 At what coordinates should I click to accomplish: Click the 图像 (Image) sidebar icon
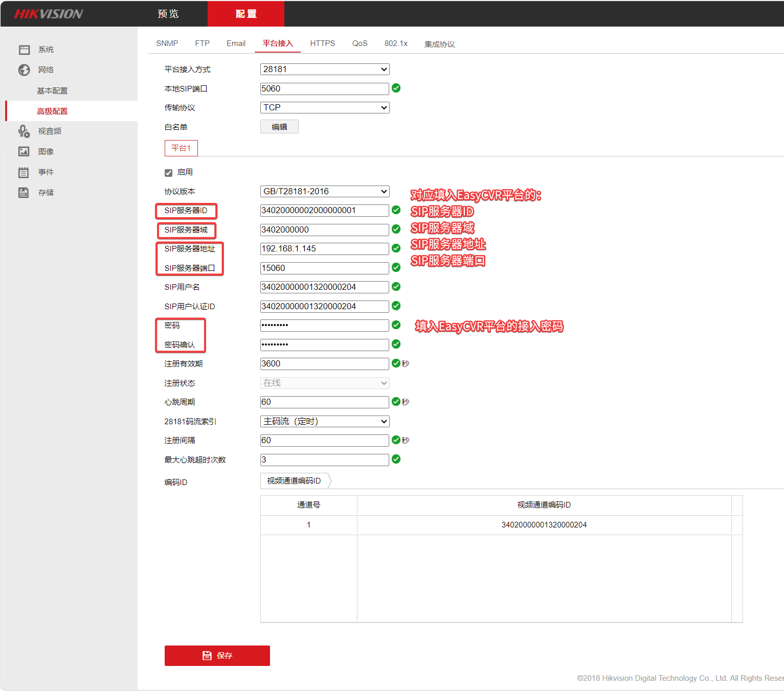click(x=24, y=152)
